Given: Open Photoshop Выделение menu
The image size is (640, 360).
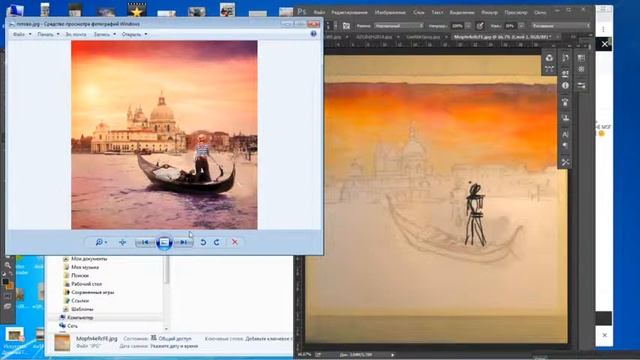Looking at the screenshot, I should [x=462, y=12].
